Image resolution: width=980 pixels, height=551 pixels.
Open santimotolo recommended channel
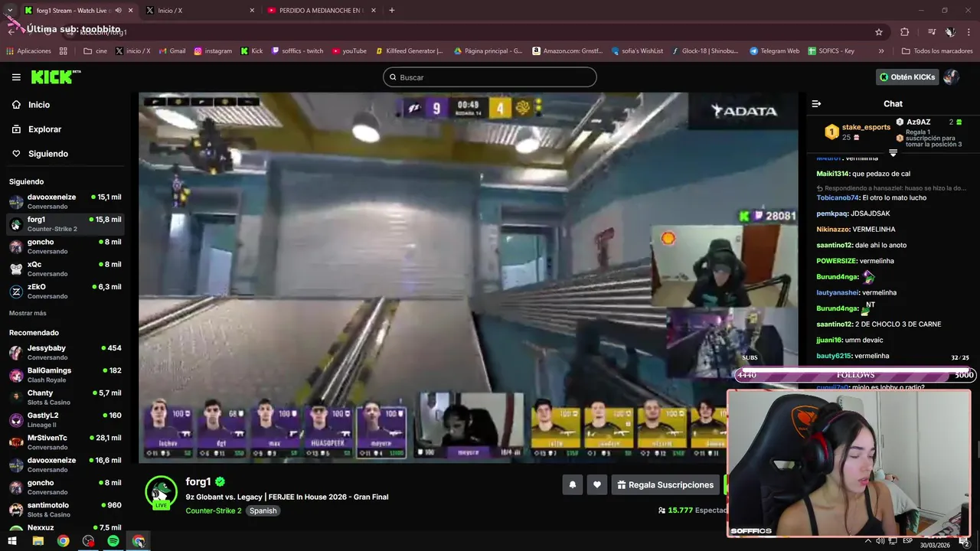65,510
